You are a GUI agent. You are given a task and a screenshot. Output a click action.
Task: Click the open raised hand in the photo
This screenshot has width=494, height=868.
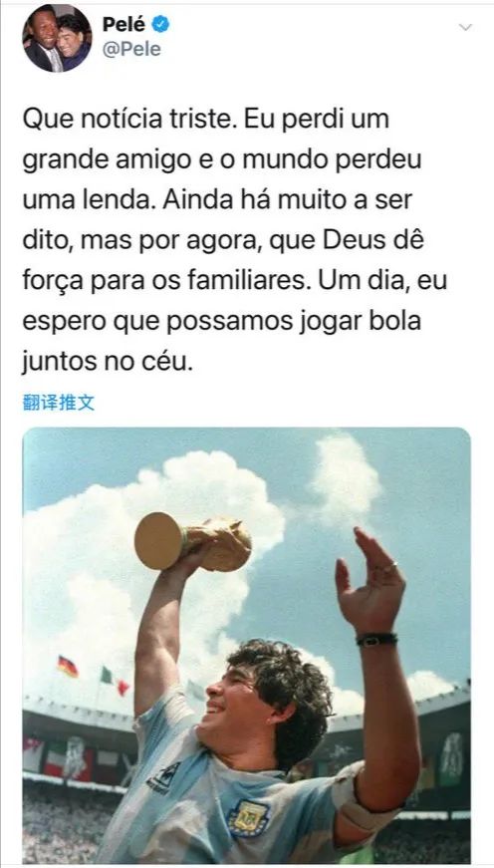(x=370, y=580)
